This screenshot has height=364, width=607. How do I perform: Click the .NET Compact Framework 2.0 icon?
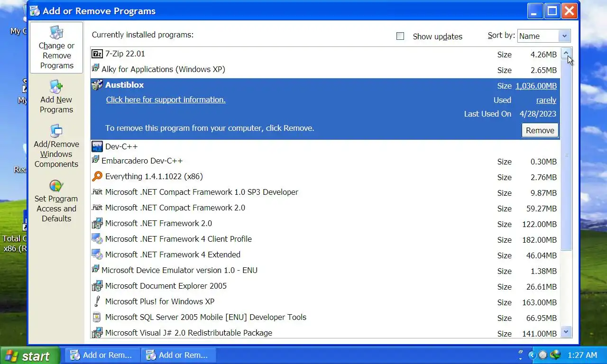click(x=97, y=208)
